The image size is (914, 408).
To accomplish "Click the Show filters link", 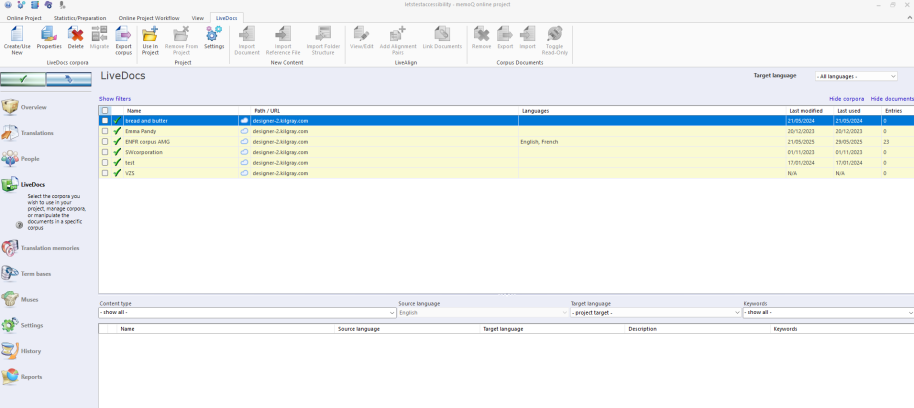I will click(x=115, y=99).
